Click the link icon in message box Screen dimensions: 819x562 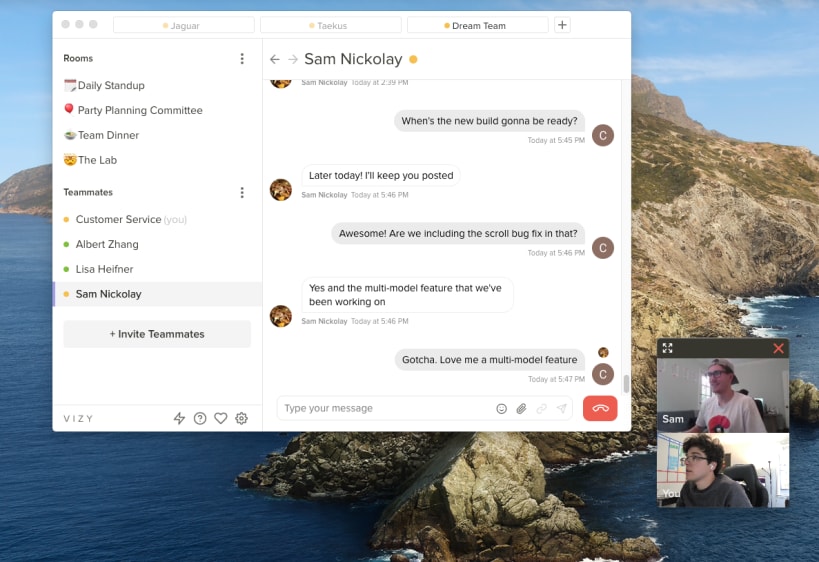point(542,409)
